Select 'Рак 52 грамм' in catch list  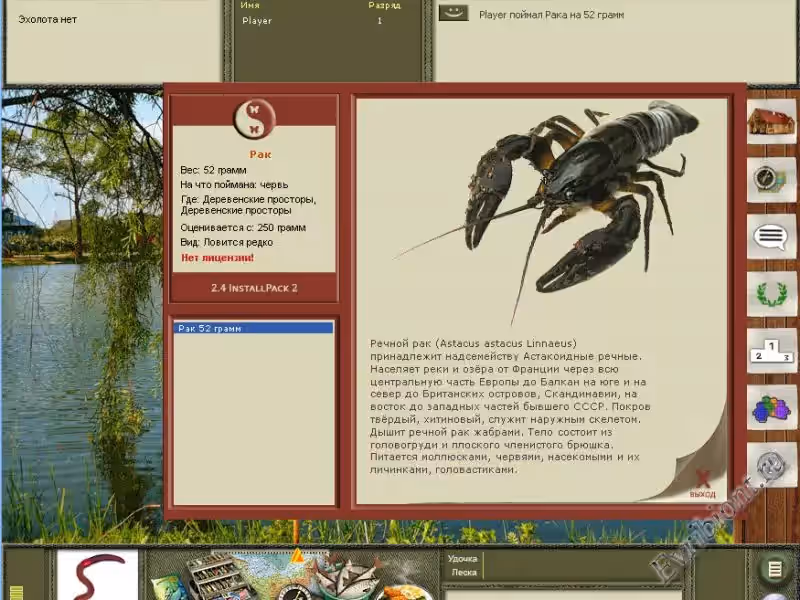[x=253, y=328]
